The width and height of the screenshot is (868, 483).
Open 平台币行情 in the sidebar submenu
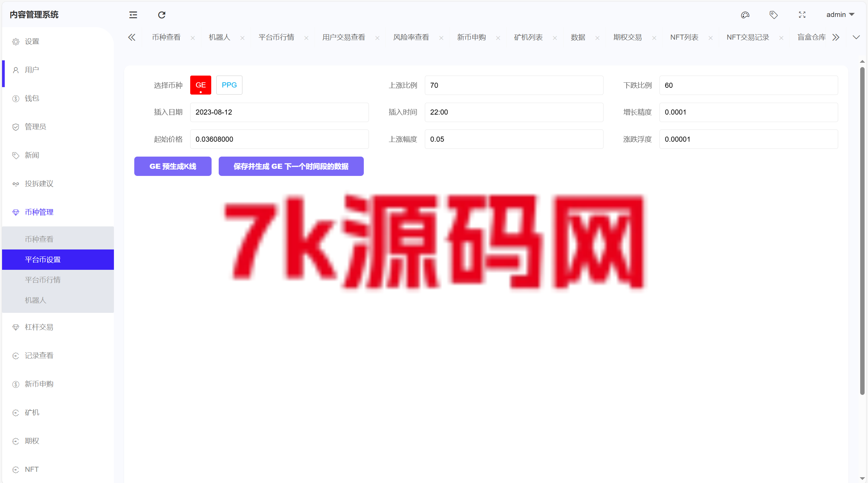pyautogui.click(x=58, y=280)
